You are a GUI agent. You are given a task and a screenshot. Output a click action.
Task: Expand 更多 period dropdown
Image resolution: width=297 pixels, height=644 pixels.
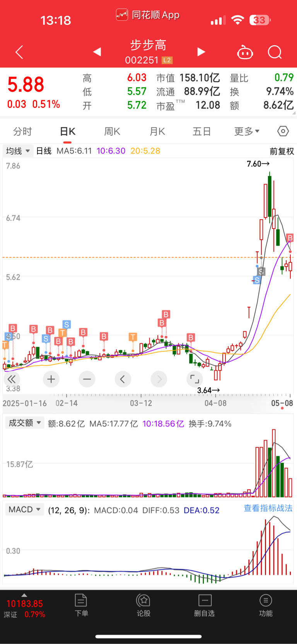click(247, 132)
